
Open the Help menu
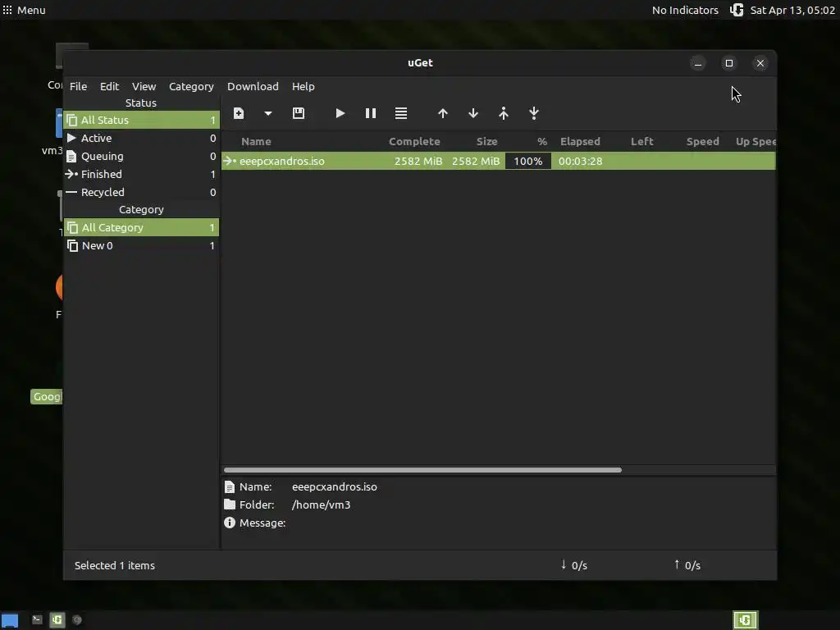click(304, 86)
